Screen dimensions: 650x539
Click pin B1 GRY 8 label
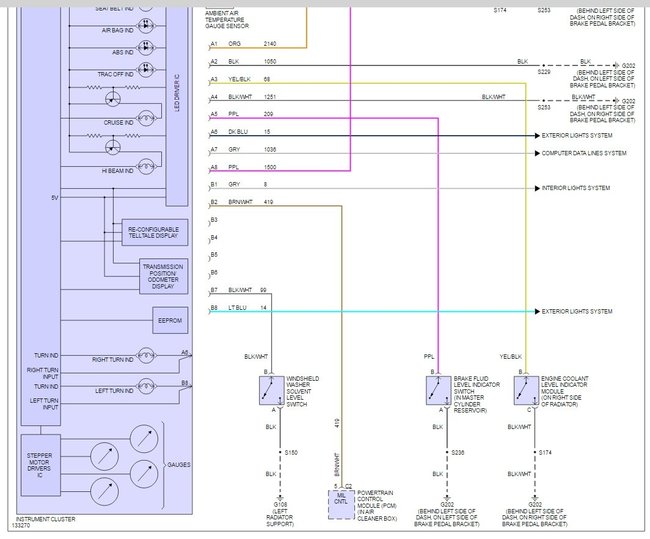point(238,184)
